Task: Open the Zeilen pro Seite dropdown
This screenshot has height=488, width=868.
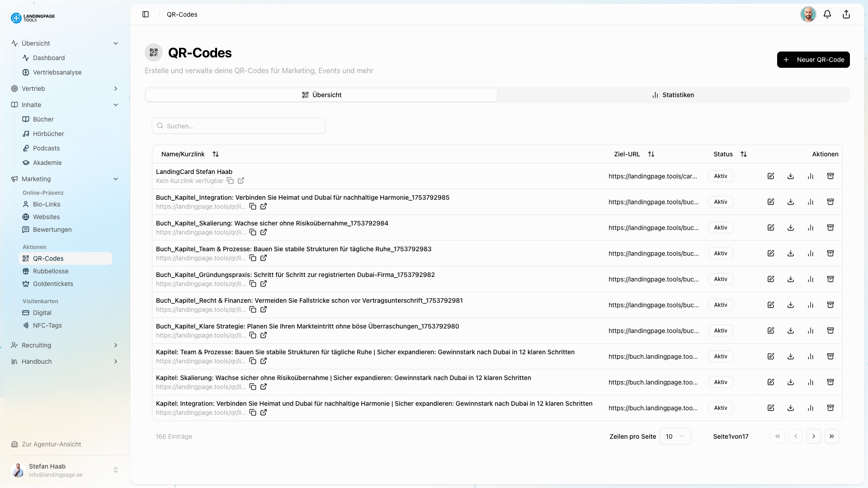Action: pyautogui.click(x=675, y=436)
